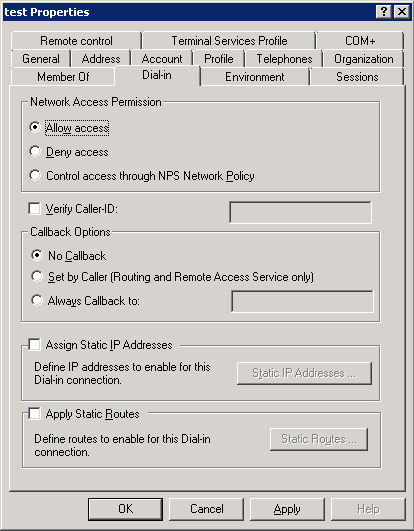Click the title bar help question mark icon
Image resolution: width=414 pixels, height=531 pixels.
coord(384,12)
